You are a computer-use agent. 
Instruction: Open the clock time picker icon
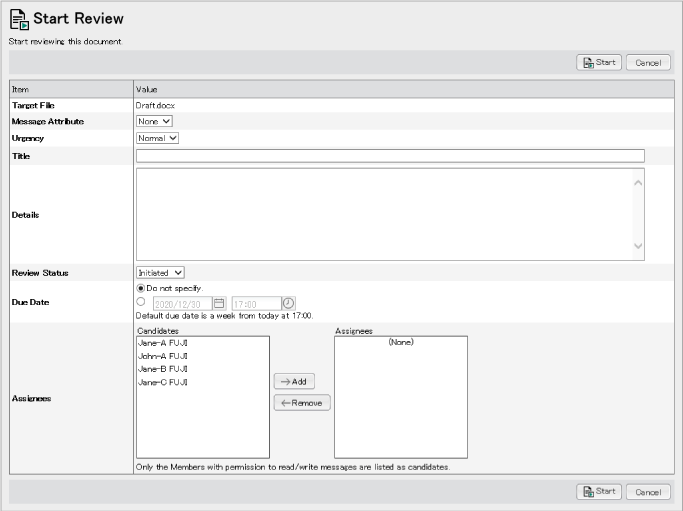tap(288, 303)
